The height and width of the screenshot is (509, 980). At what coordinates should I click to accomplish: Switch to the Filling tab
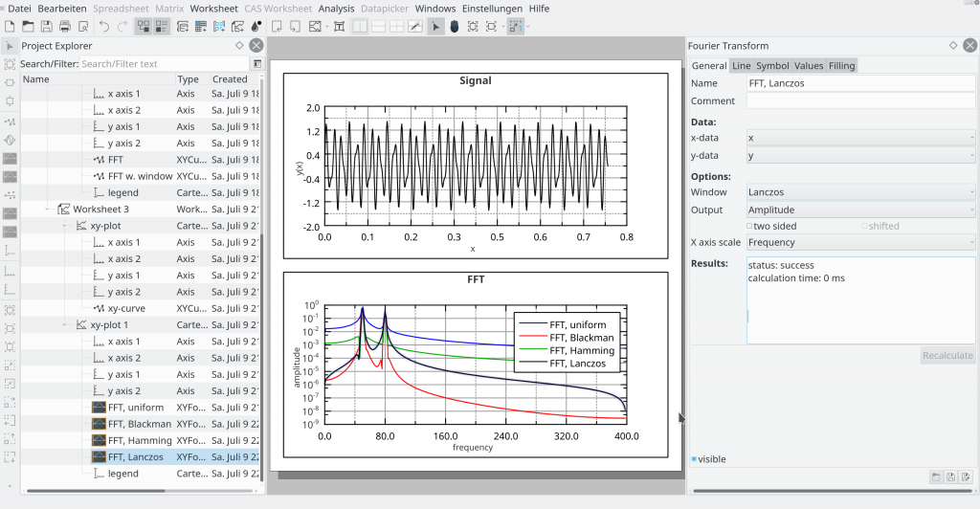point(842,66)
